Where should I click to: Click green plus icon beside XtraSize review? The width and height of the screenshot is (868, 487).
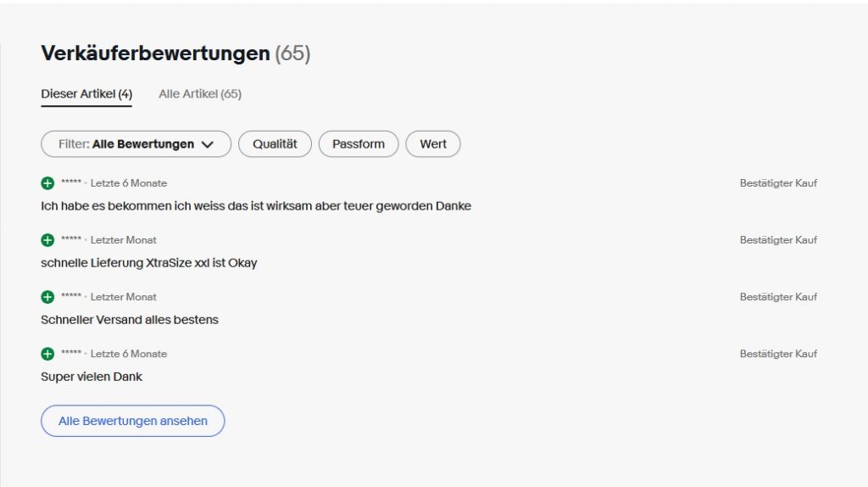click(x=47, y=240)
